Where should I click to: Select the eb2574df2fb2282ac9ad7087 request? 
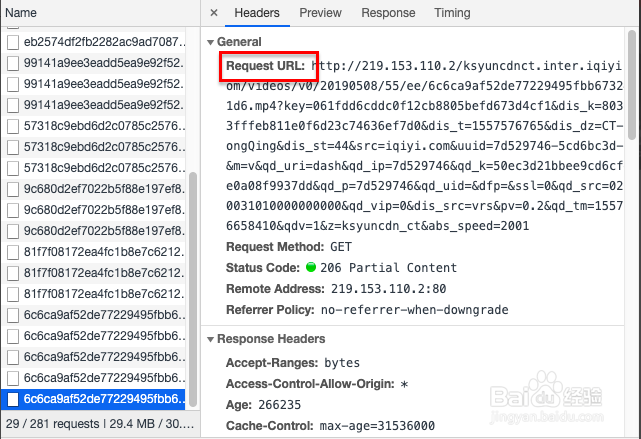94,42
